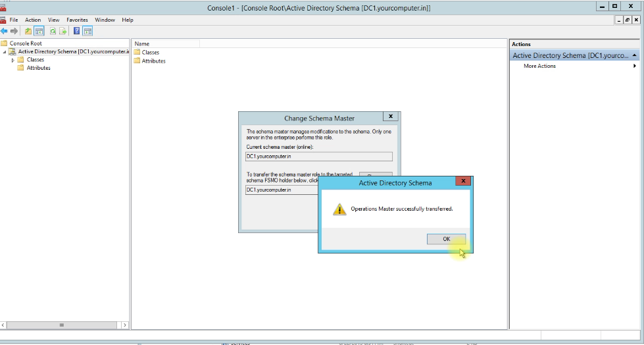
Task: Select Attributes in the tree pane
Action: point(39,68)
